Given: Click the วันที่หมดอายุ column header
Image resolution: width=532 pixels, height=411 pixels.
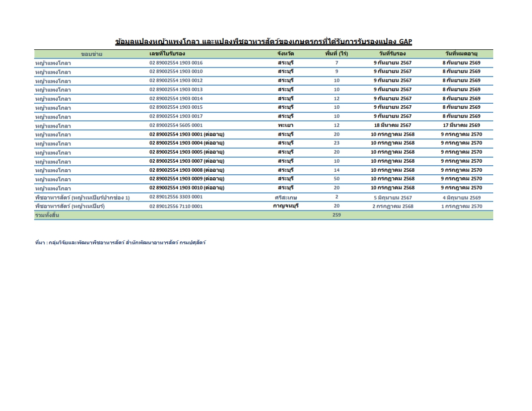Looking at the screenshot, I should click(461, 53).
